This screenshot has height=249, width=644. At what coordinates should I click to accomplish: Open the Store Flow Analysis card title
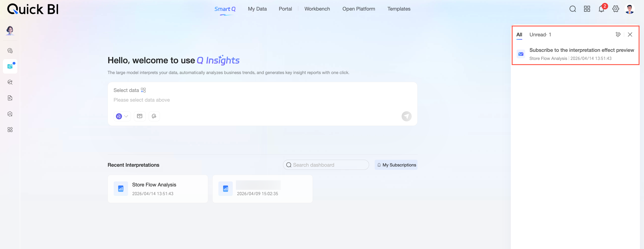click(x=154, y=184)
